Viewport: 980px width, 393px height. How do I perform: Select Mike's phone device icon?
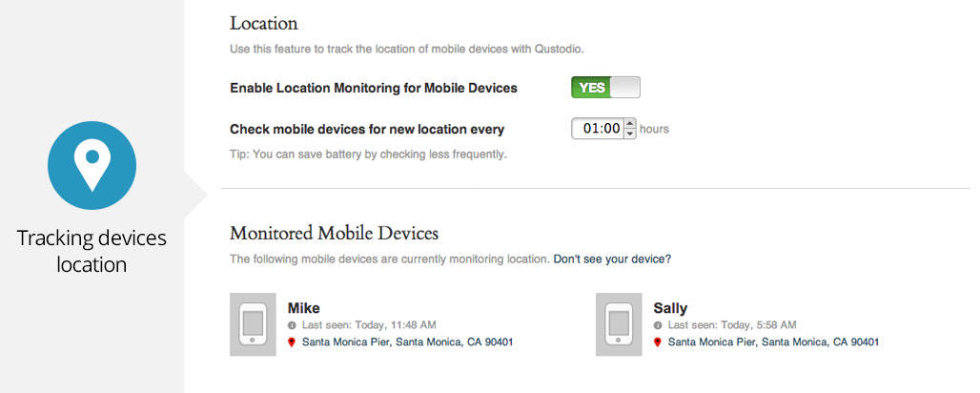pos(253,324)
